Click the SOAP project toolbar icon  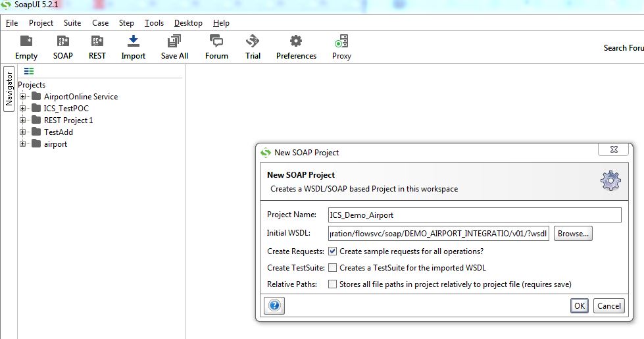(63, 41)
